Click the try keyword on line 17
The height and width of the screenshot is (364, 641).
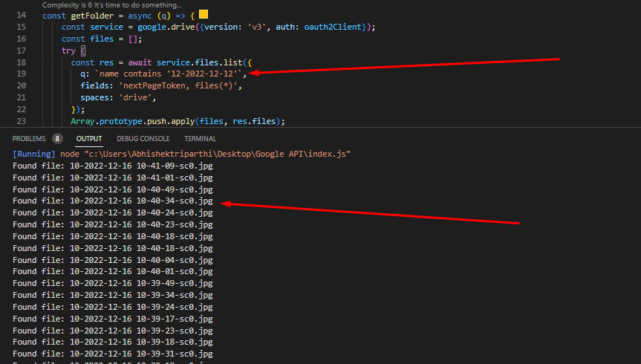tap(68, 51)
